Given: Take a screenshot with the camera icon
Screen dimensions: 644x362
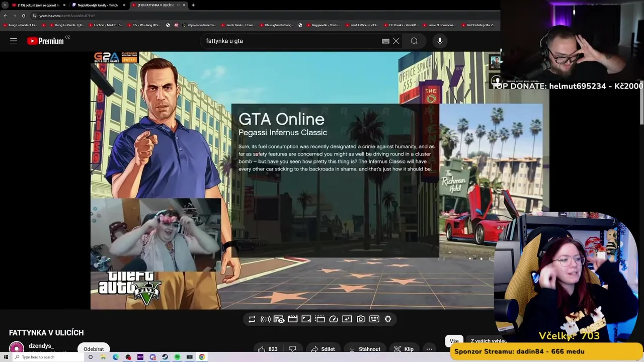Looking at the screenshot, I should click(x=361, y=319).
